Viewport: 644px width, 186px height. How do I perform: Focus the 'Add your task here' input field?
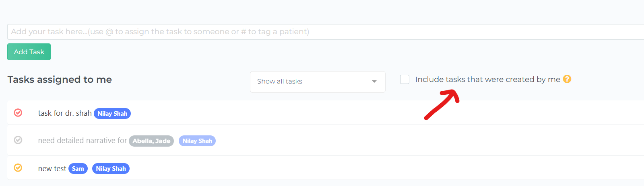326,32
